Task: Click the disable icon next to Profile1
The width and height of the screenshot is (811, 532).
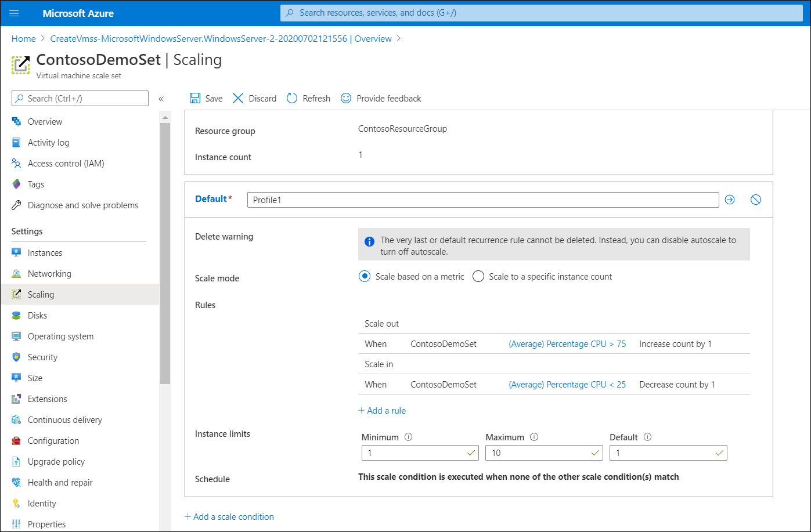Action: click(x=756, y=200)
